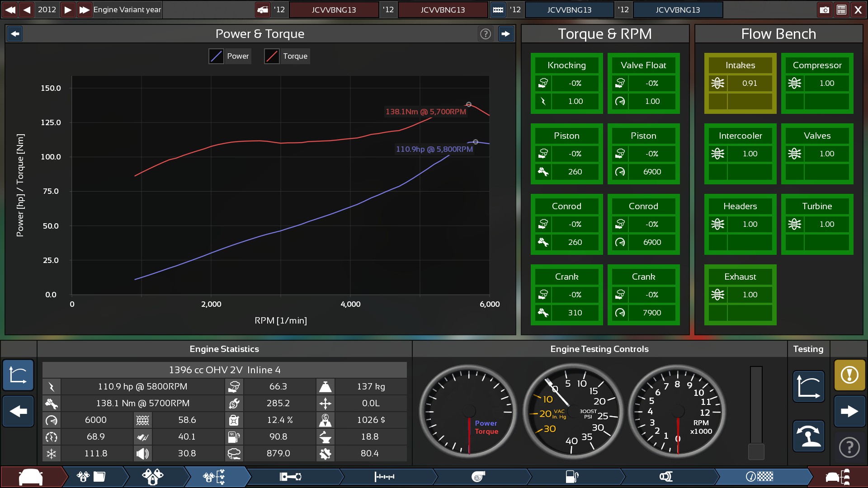The height and width of the screenshot is (488, 868).
Task: Click the graph toggle icon in Engine Statistics
Action: coord(18,375)
